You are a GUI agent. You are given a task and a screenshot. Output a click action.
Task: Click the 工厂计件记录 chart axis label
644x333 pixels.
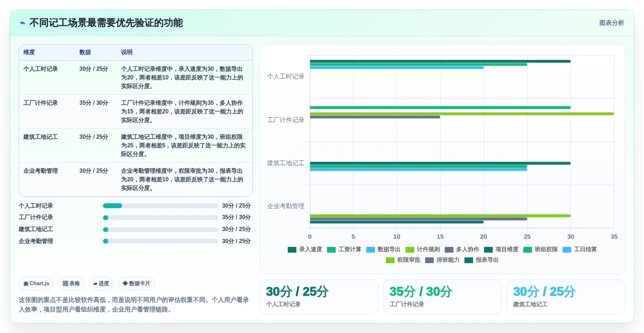click(286, 120)
